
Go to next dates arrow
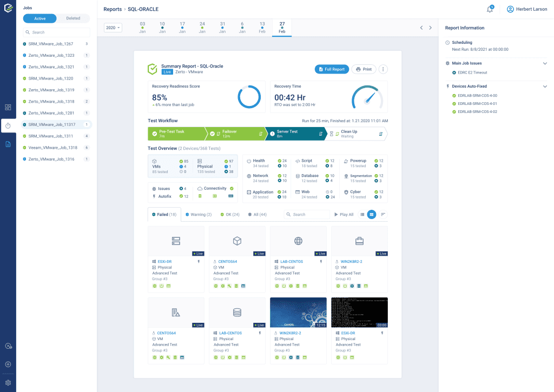(431, 28)
